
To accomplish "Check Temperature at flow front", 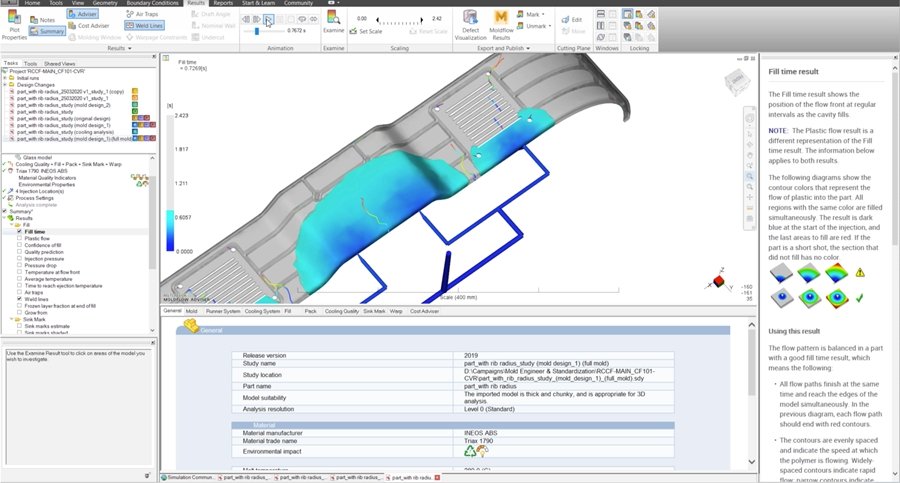I will pos(20,272).
